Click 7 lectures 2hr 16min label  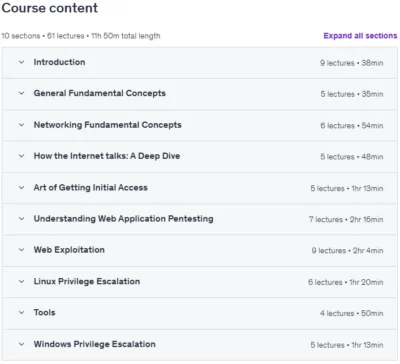(346, 219)
